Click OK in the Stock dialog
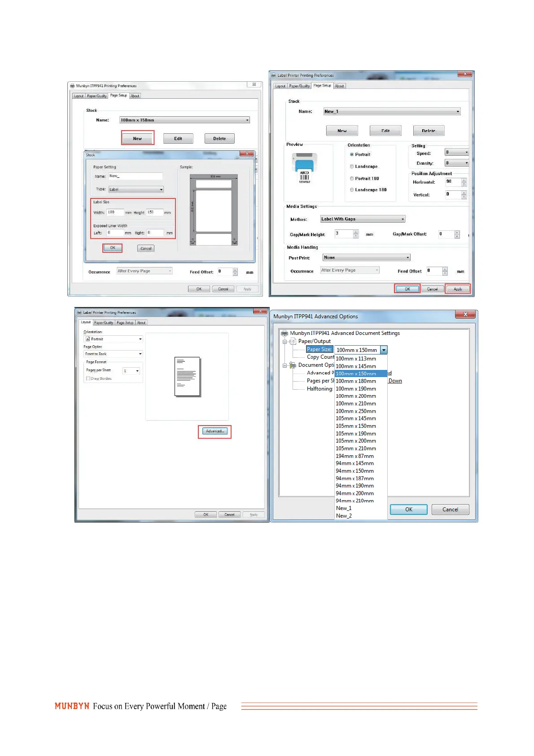 click(113, 248)
